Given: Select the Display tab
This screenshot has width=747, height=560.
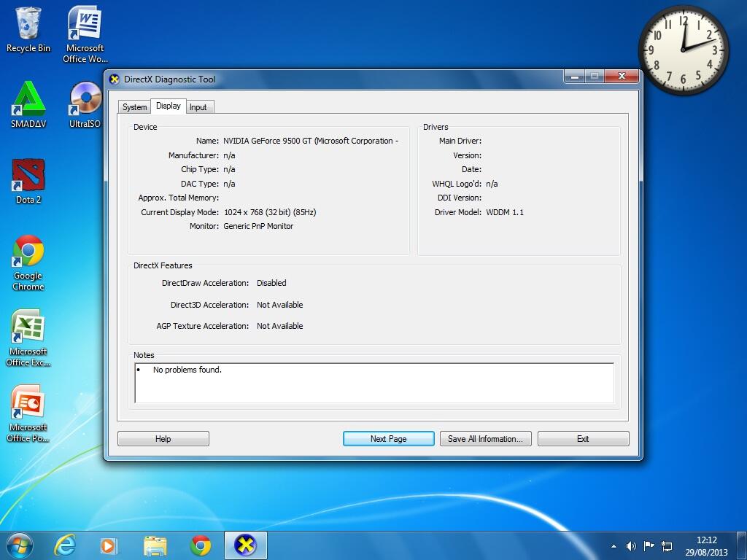Looking at the screenshot, I should coord(169,106).
